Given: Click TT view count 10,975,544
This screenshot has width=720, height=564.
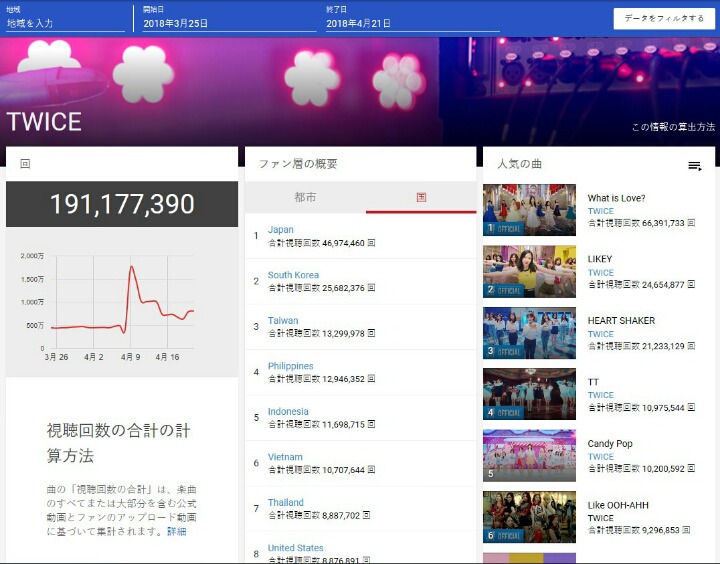Looking at the screenshot, I should (x=664, y=407).
